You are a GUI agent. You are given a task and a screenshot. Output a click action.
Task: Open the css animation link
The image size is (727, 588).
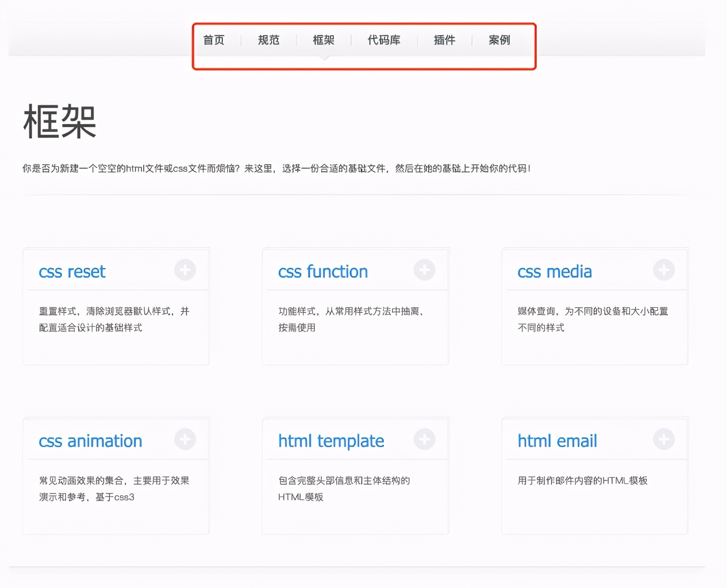tap(90, 442)
